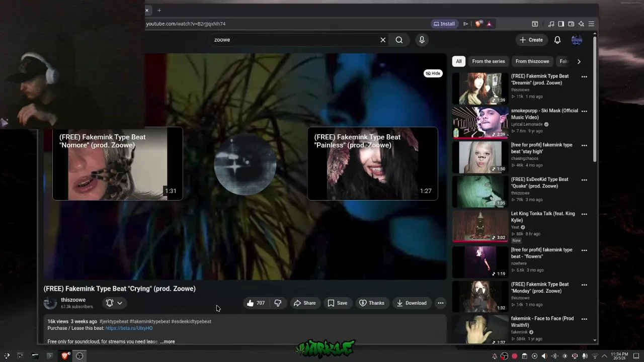Toggle the browser sidebar panel icon
This screenshot has width=644, height=362.
click(561, 24)
